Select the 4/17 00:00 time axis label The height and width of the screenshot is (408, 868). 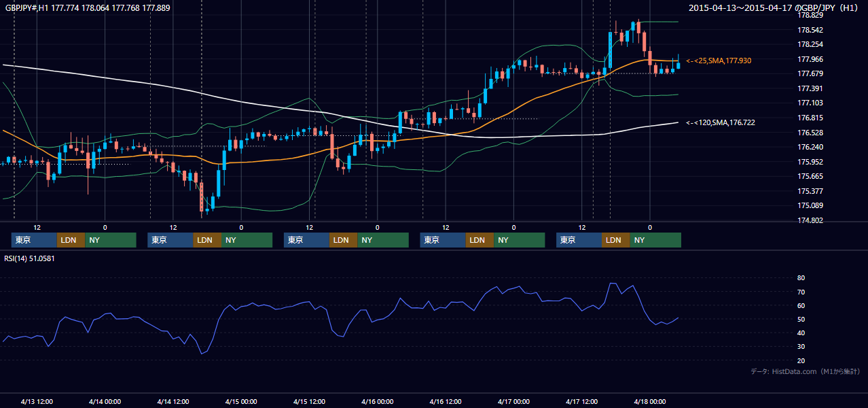[x=513, y=401]
